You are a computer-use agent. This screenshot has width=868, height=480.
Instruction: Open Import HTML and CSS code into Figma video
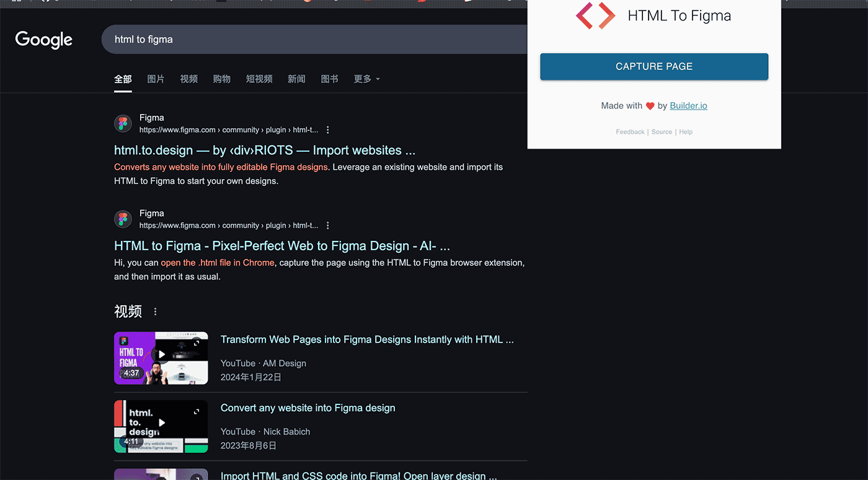pyautogui.click(x=358, y=476)
